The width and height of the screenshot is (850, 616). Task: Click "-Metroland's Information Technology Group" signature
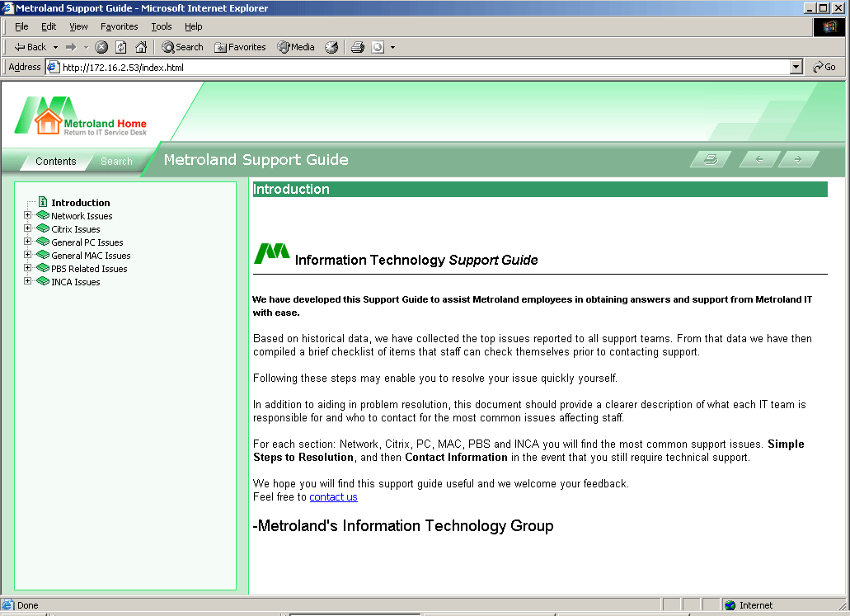point(403,526)
